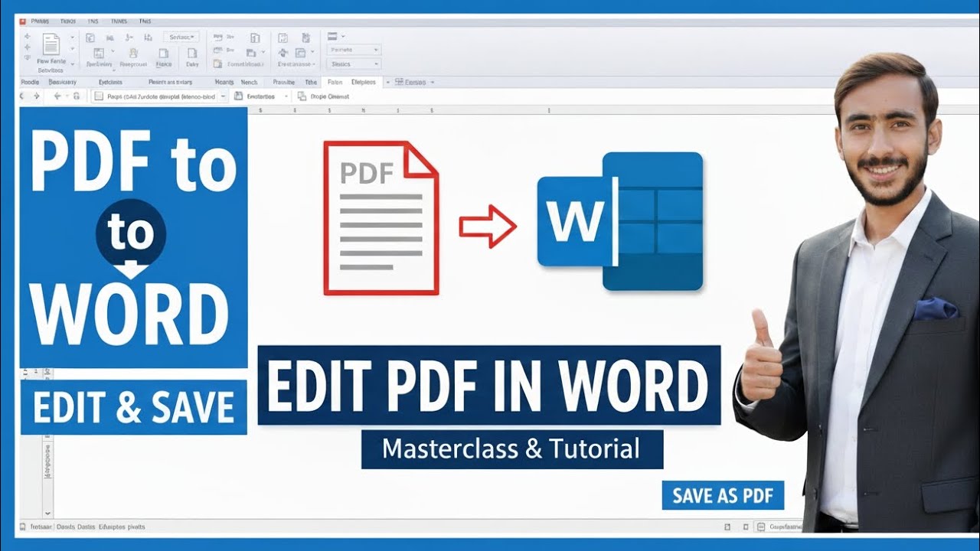Click the icon above the 'Daky' label
This screenshot has height=551, width=980.
point(192,53)
